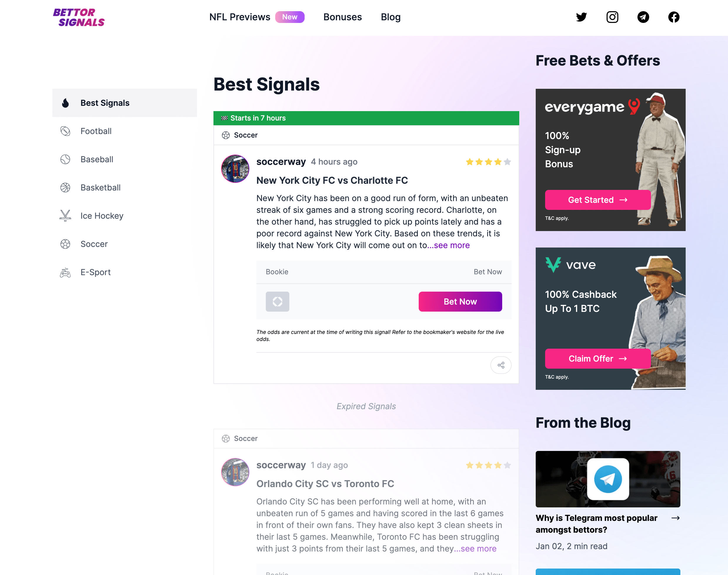Open the Instagram icon in header
This screenshot has height=575, width=728.
[612, 17]
